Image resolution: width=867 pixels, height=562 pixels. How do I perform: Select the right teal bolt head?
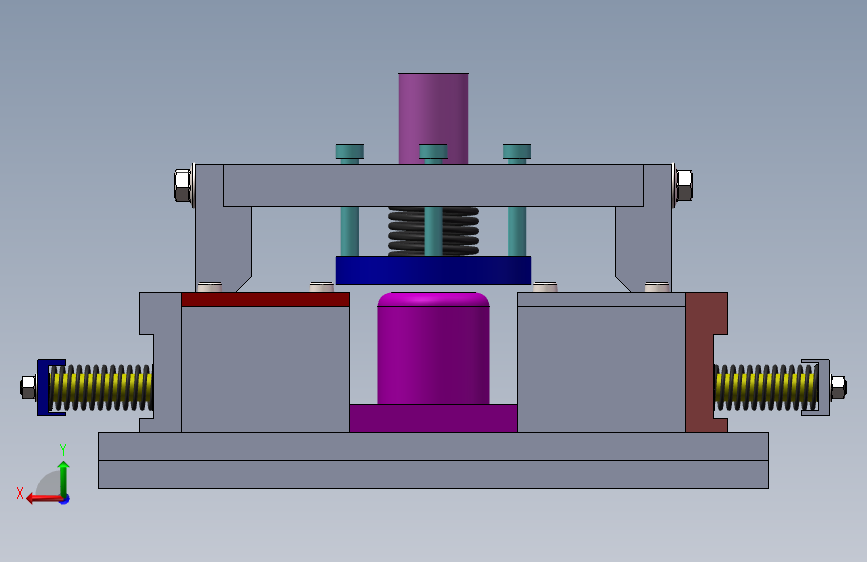(517, 152)
